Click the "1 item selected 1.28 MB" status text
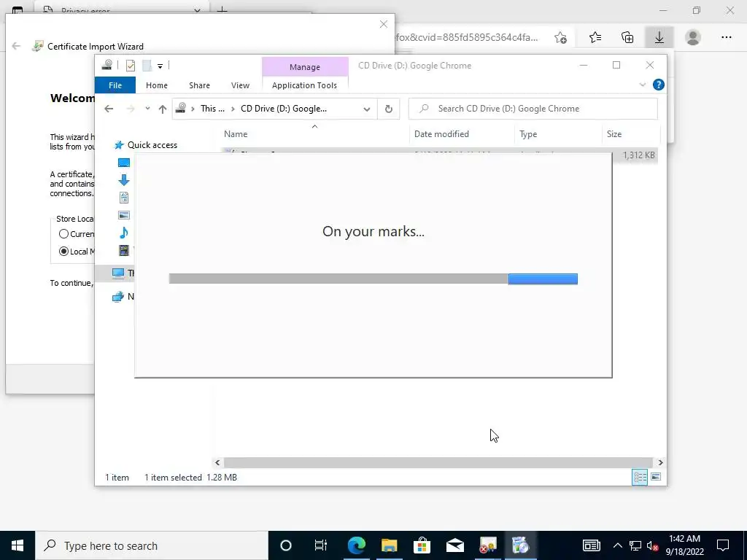 tap(190, 477)
